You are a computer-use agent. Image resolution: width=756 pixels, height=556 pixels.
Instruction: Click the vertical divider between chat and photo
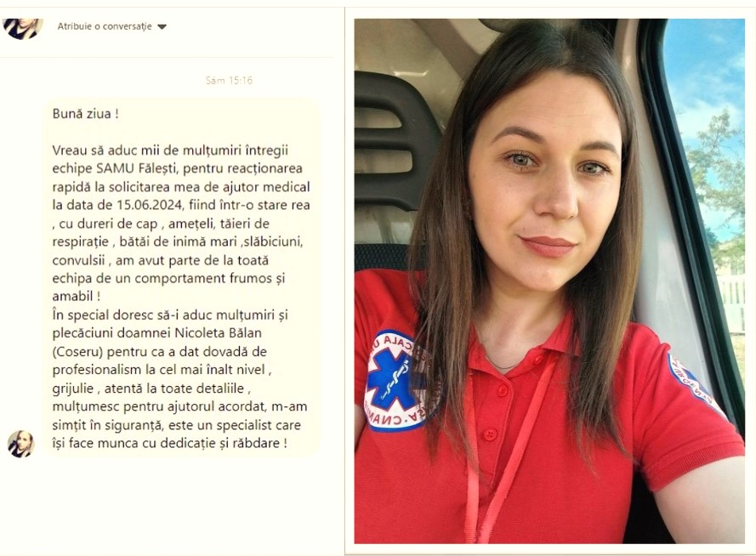coord(345,281)
